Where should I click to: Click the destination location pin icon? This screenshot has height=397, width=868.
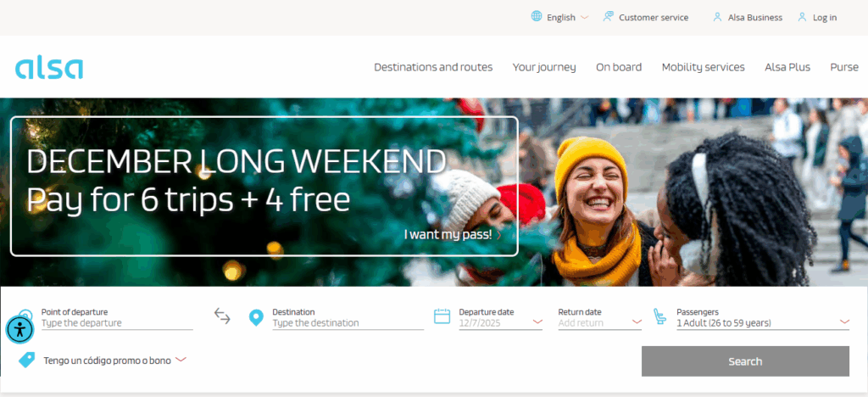click(x=256, y=317)
